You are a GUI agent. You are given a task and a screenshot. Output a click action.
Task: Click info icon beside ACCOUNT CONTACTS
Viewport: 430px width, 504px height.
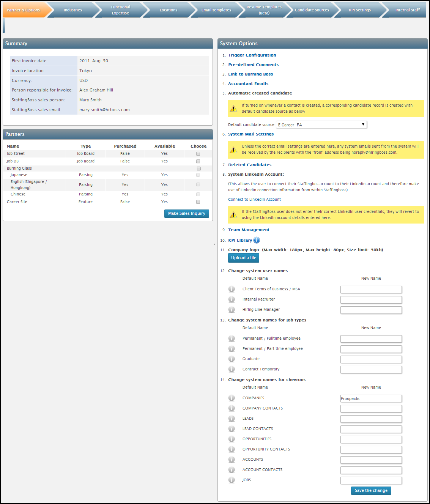pyautogui.click(x=232, y=470)
